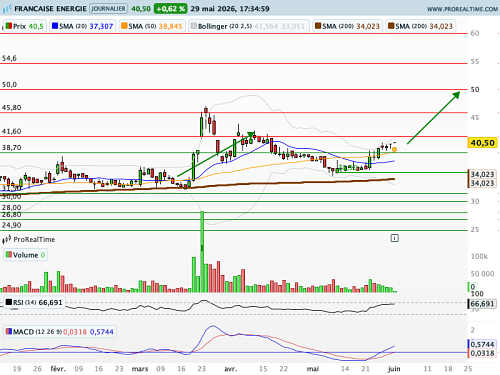
Task: Click the ProRealTime logo in chart
Action: pyautogui.click(x=29, y=239)
